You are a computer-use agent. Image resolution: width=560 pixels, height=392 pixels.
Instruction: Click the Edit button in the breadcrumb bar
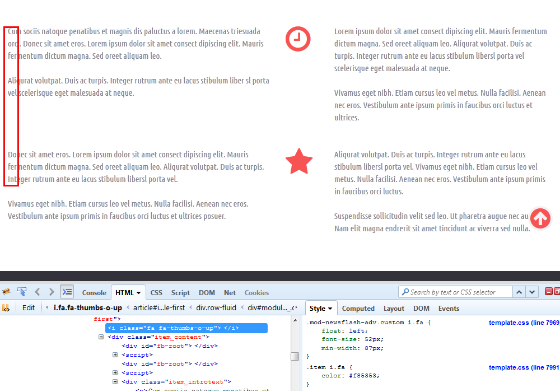[29, 308]
